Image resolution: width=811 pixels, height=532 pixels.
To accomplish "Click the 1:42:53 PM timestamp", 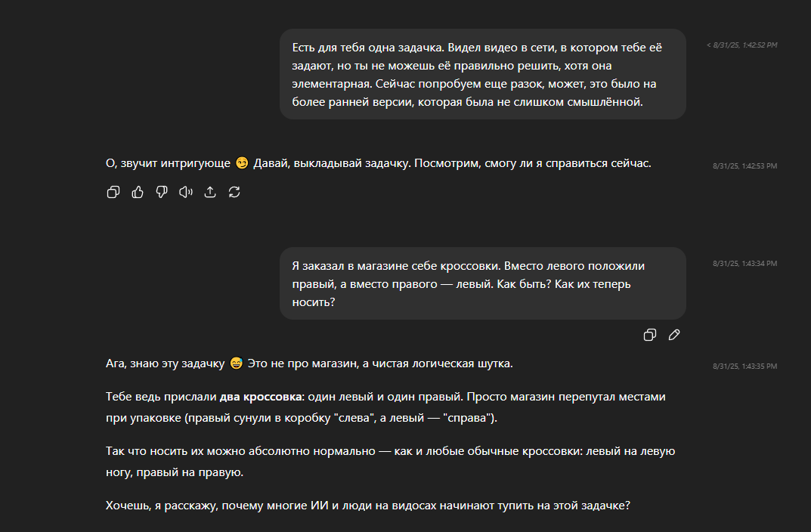I will coord(744,165).
